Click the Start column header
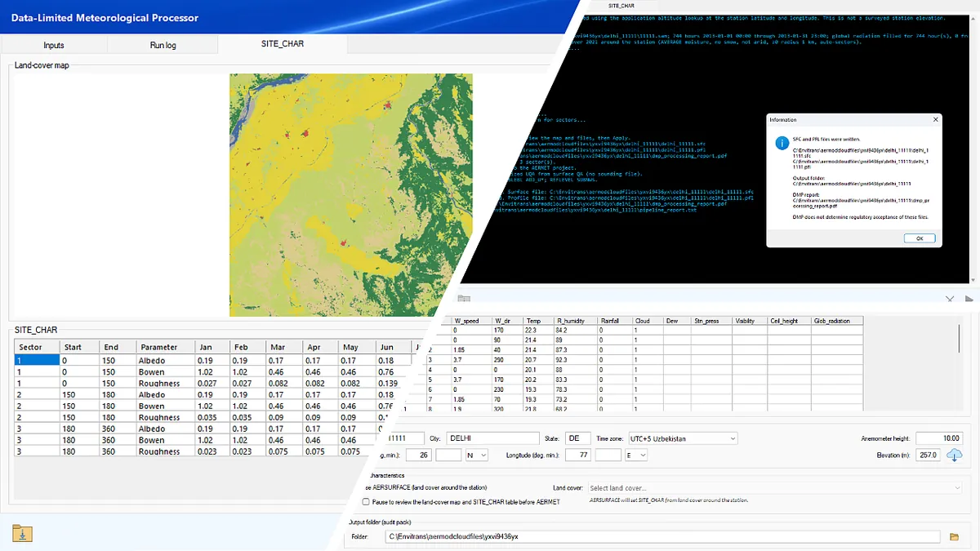 point(78,347)
